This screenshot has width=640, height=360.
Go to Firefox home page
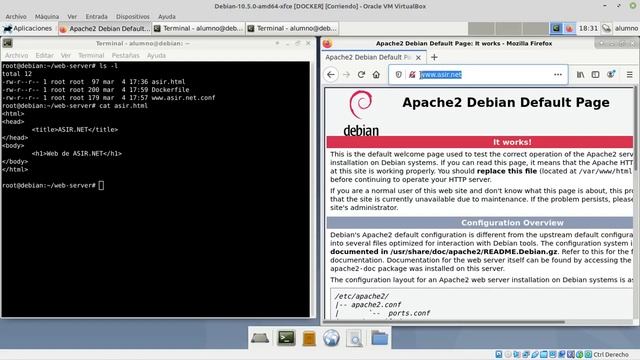click(x=376, y=75)
